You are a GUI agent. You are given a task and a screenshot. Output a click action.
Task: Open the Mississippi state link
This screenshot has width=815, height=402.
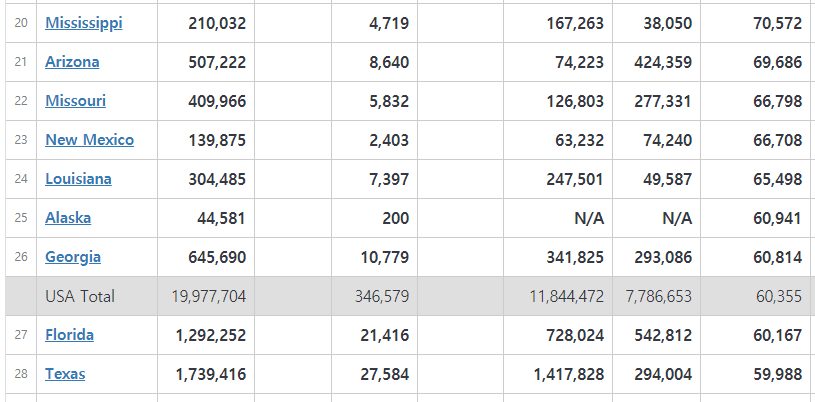[84, 23]
